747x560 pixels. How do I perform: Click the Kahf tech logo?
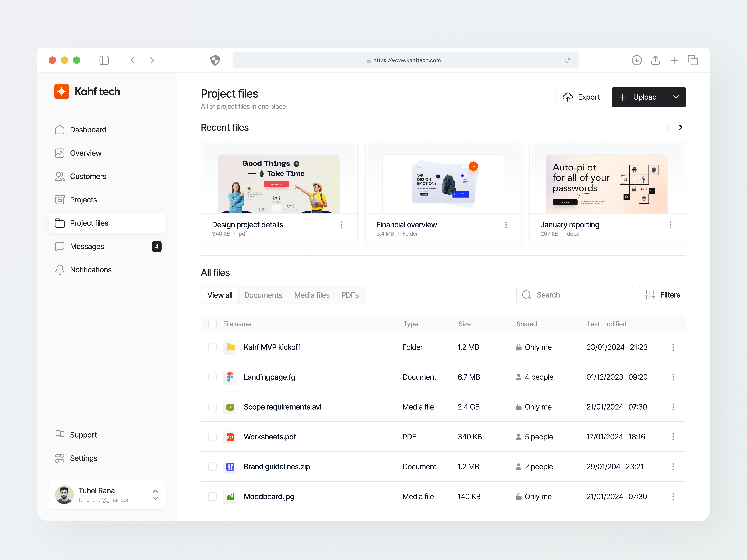[87, 91]
